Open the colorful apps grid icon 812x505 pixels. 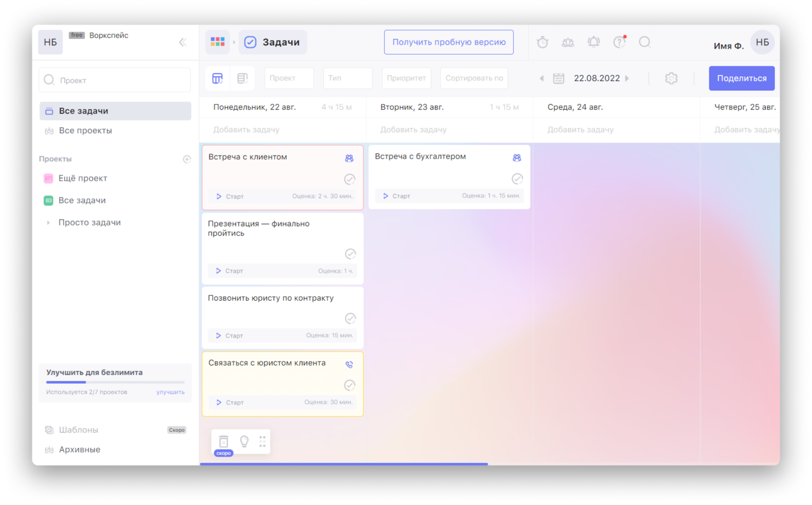tap(217, 42)
